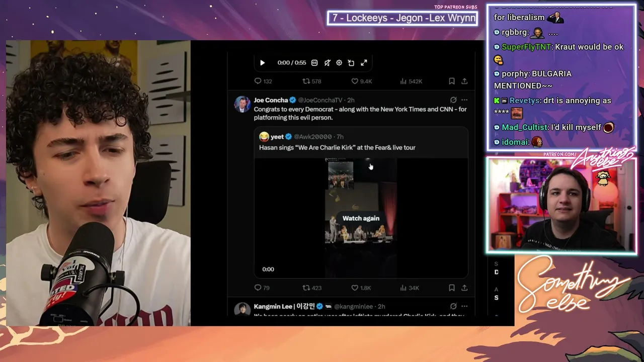Click chat username idomai
Image resolution: width=644 pixels, height=362 pixels.
[x=515, y=142]
